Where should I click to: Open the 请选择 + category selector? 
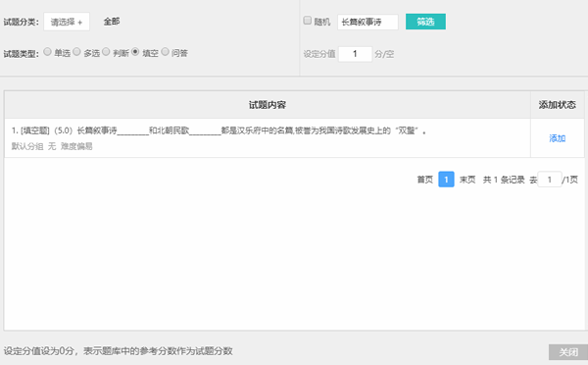(x=67, y=22)
